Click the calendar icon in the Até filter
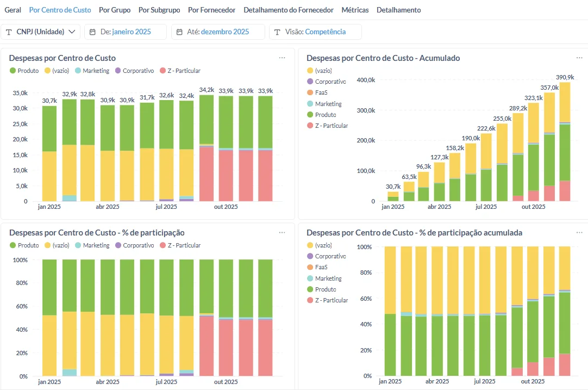The image size is (588, 390). click(180, 32)
